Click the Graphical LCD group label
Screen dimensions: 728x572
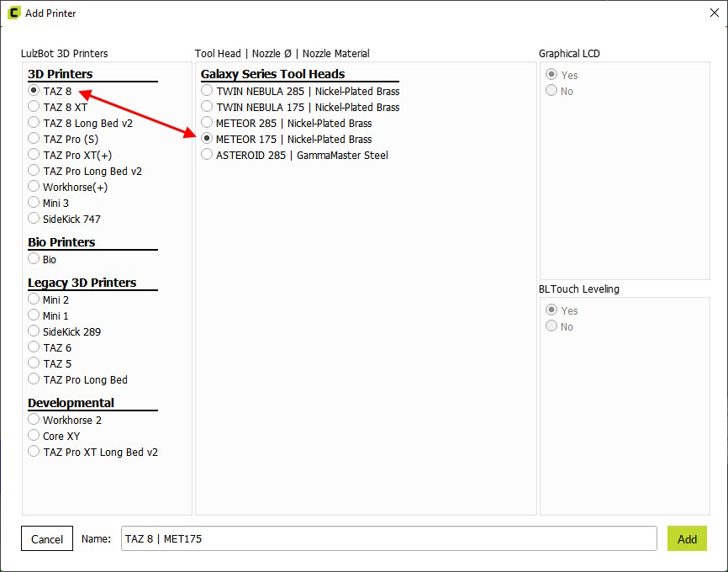[x=569, y=54]
